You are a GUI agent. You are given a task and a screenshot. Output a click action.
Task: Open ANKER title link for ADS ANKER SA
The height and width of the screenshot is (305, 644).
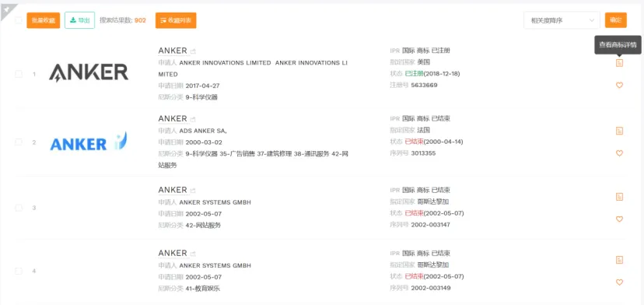(173, 118)
